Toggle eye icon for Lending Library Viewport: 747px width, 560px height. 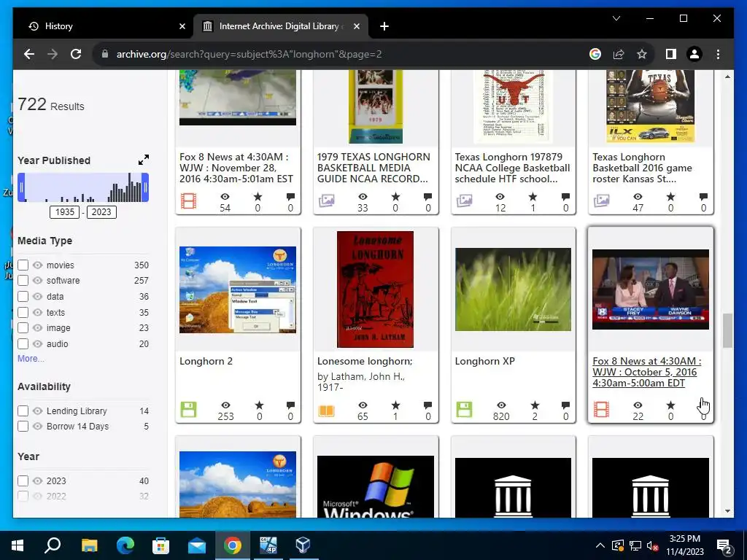(38, 411)
